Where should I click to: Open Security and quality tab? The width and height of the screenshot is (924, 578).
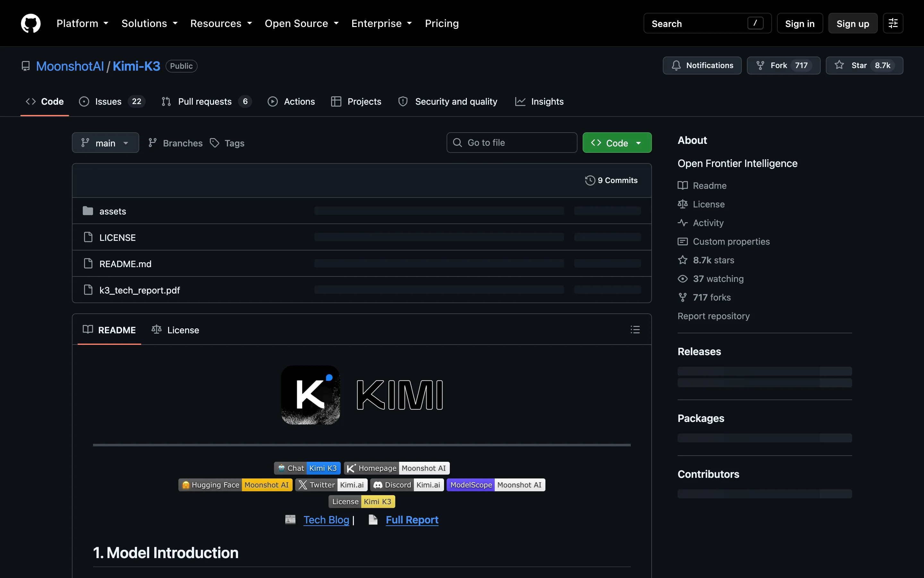(448, 101)
